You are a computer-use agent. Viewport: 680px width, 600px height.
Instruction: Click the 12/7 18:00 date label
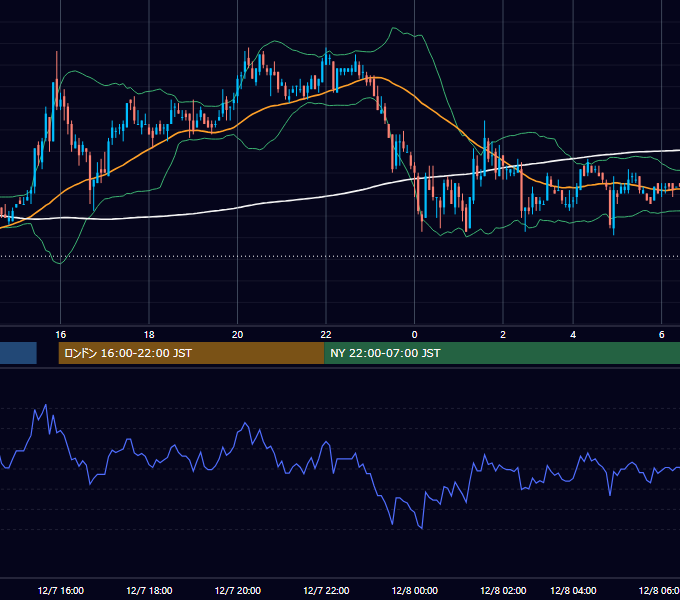click(x=149, y=591)
